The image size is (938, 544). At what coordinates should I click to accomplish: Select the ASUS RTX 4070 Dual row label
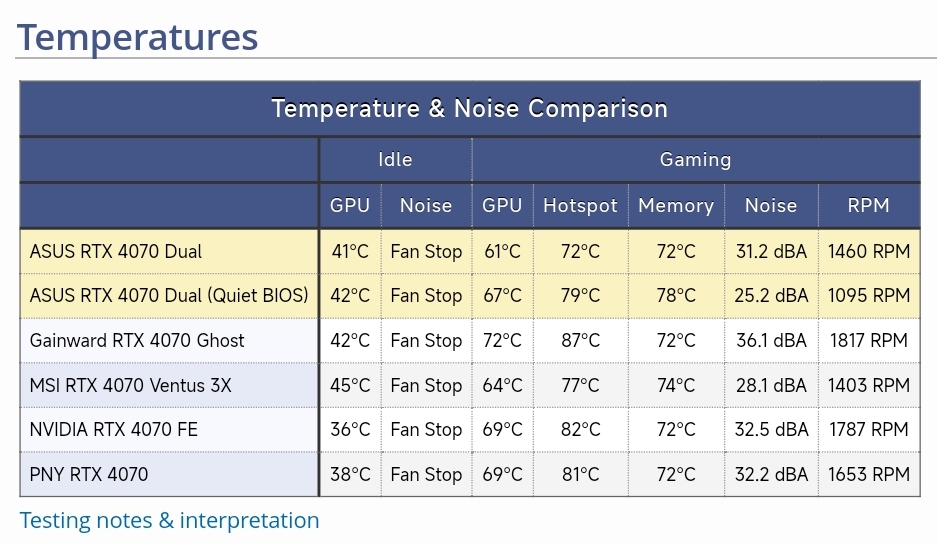click(116, 251)
